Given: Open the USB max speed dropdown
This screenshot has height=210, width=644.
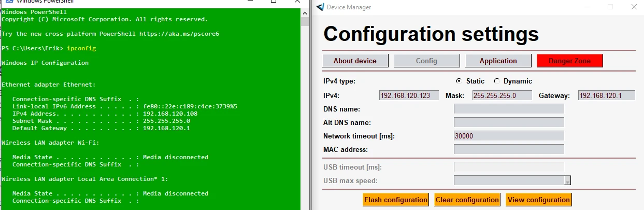Looking at the screenshot, I should tap(567, 180).
